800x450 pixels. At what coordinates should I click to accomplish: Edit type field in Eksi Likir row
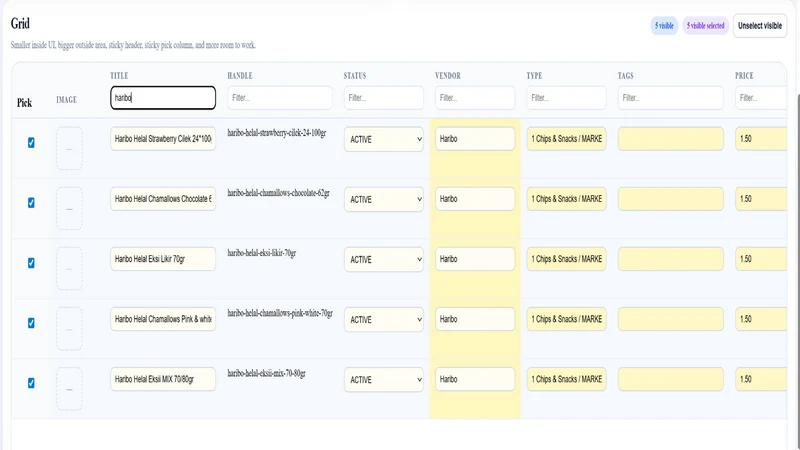click(x=566, y=259)
